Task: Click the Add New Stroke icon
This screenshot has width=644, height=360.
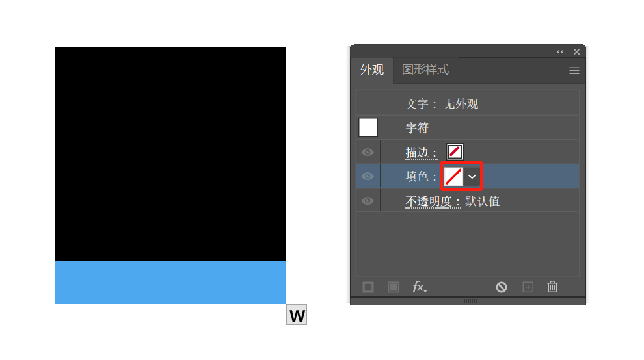Action: tap(368, 287)
